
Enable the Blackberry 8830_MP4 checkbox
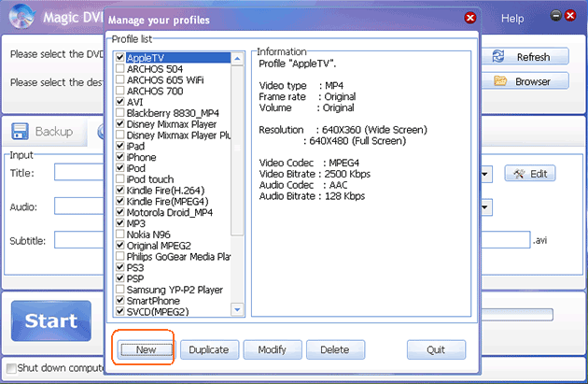click(120, 112)
